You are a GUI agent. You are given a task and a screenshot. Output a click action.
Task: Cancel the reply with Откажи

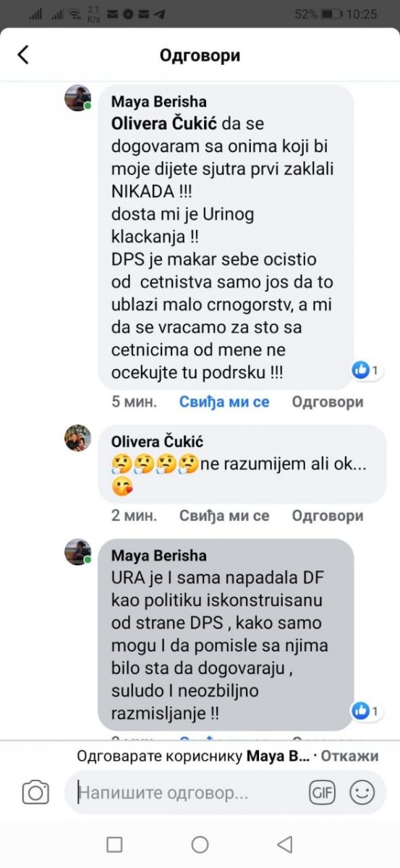(x=349, y=757)
